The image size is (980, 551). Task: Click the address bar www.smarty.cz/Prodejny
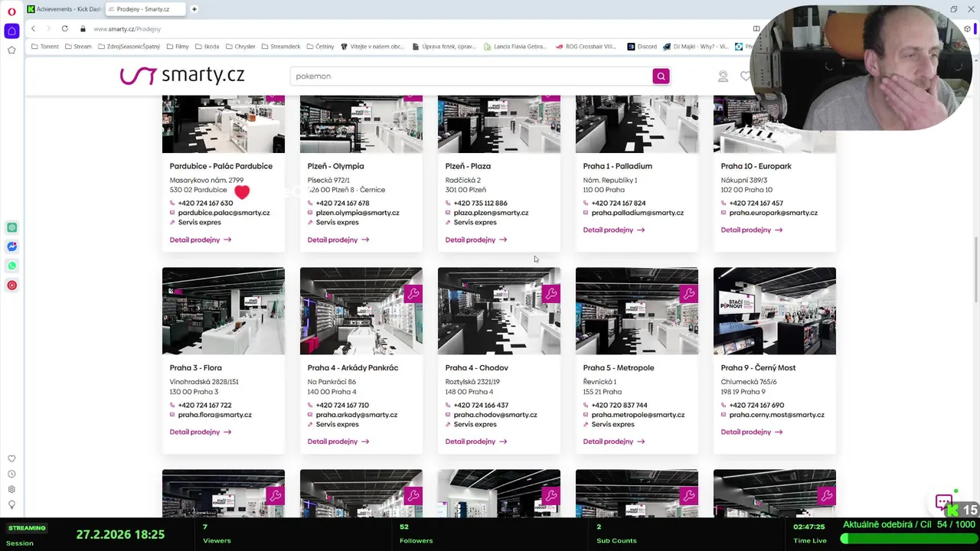127,28
